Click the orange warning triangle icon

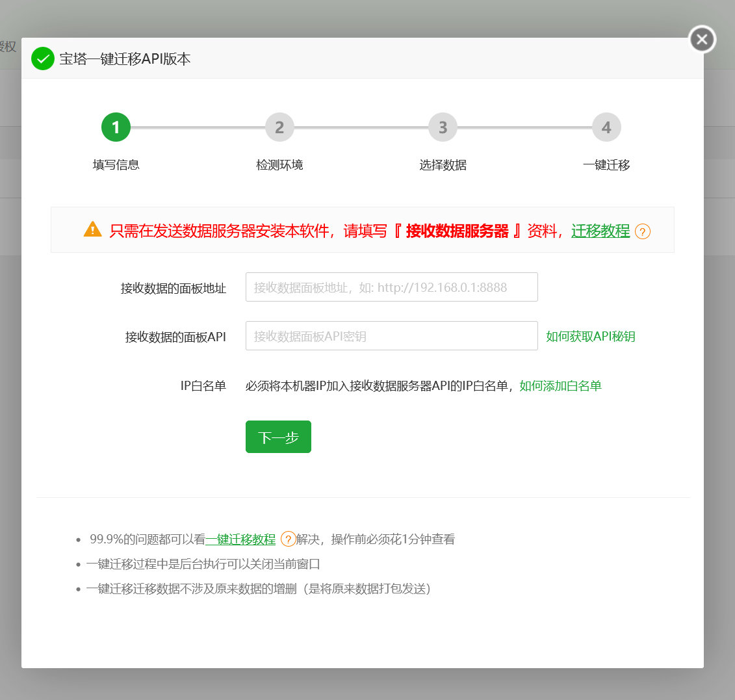[93, 229]
